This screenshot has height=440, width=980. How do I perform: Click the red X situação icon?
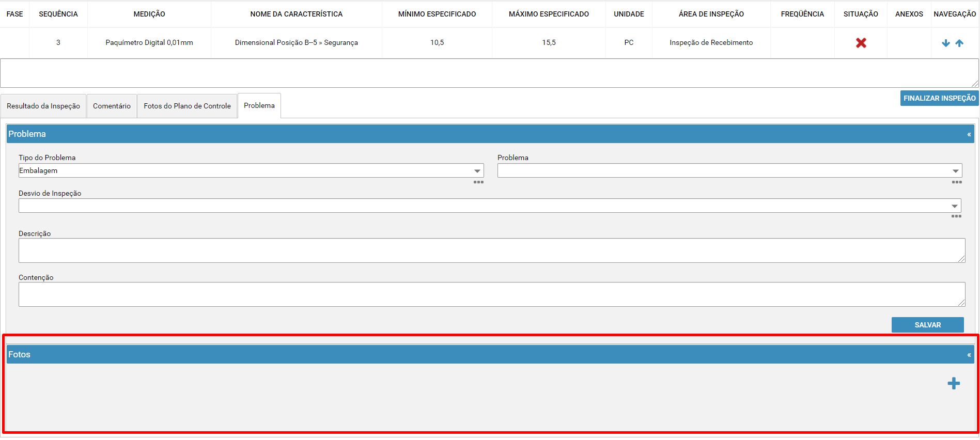pos(861,43)
